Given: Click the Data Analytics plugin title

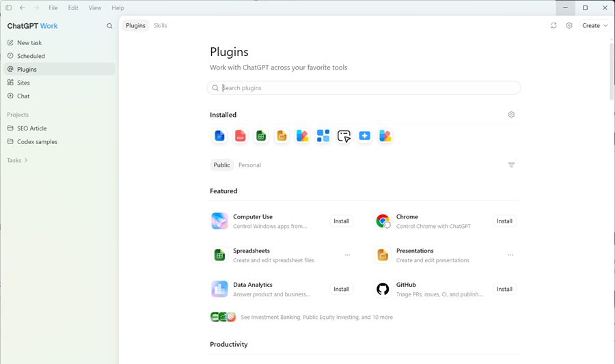Looking at the screenshot, I should coord(253,285).
